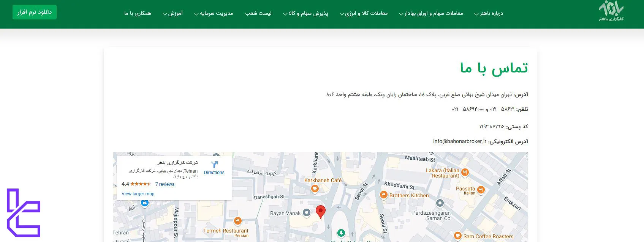644x242 pixels.
Task: Expand the درباره باهنر dropdown menu
Action: [489, 14]
